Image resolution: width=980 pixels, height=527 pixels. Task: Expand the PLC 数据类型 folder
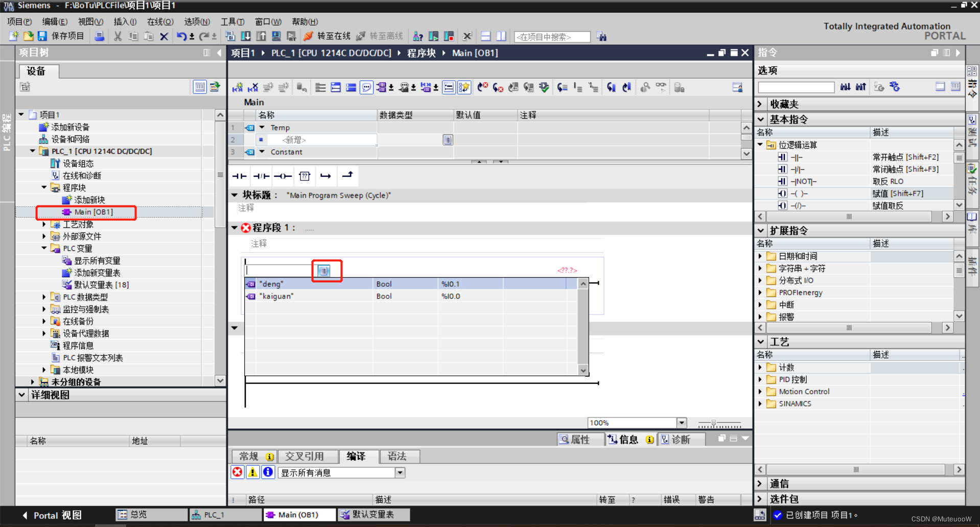(44, 297)
